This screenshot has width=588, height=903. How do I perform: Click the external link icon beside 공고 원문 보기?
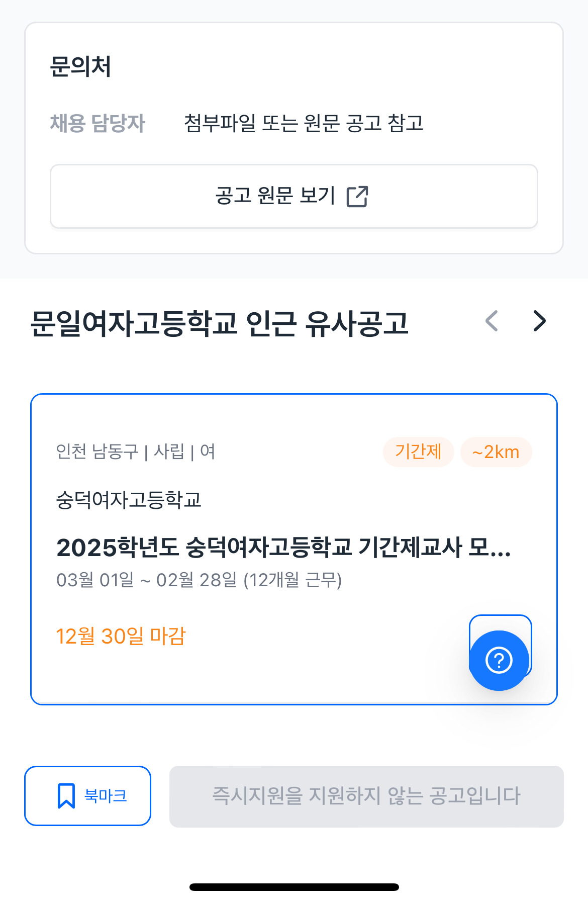357,196
